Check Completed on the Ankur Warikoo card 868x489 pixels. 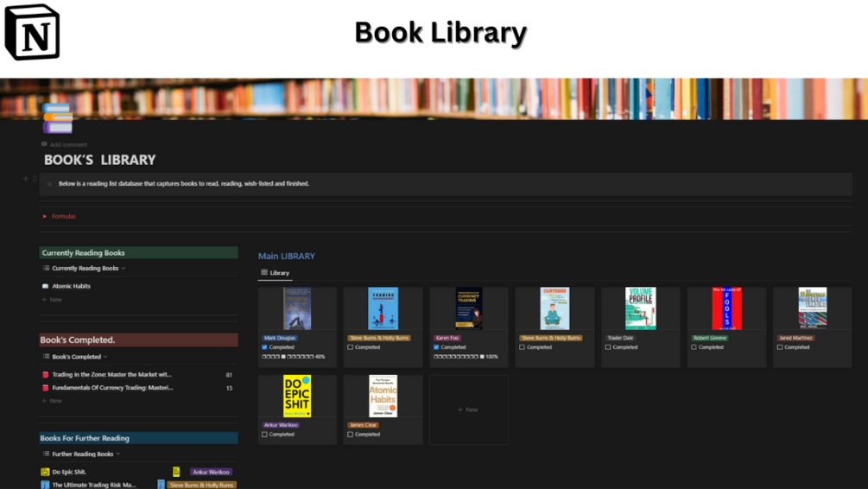(x=264, y=435)
